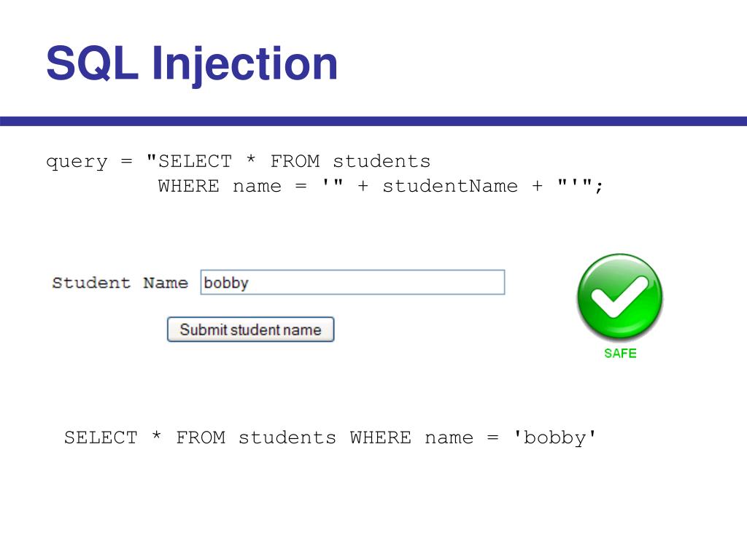This screenshot has width=747, height=560.
Task: Click the blue horizontal divider bar
Action: [373, 121]
